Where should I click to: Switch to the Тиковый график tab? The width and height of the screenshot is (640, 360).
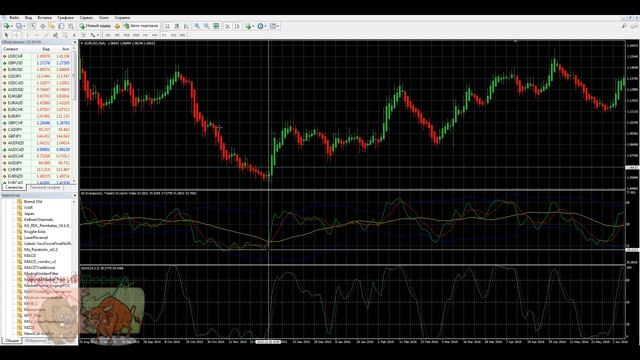[x=44, y=187]
